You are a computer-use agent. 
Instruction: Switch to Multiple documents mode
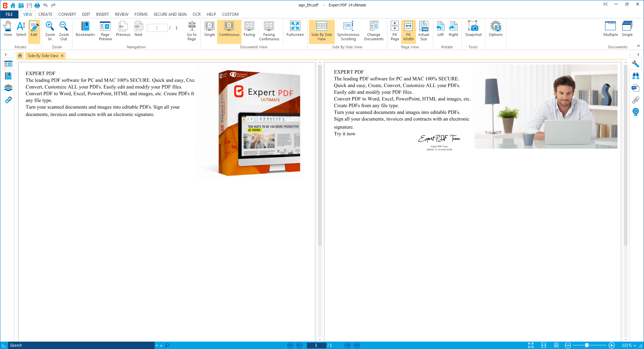tap(610, 29)
